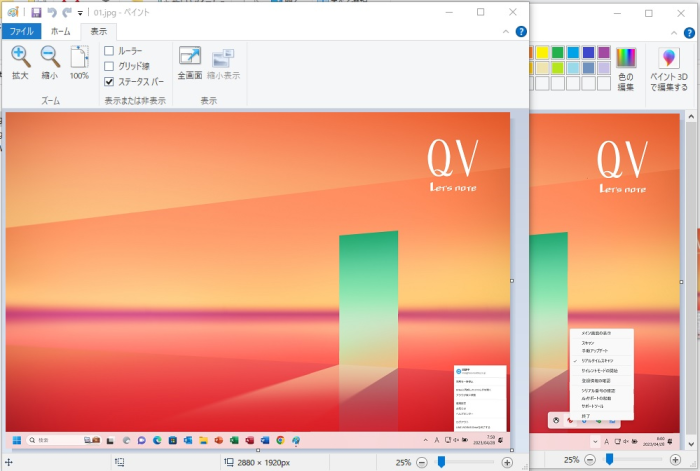Click scroll down arrow in back window

click(x=691, y=444)
